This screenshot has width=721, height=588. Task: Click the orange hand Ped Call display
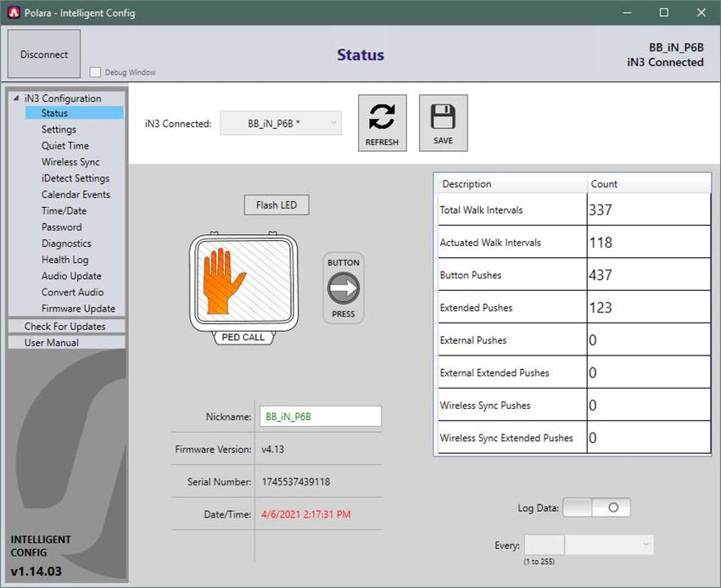[243, 282]
